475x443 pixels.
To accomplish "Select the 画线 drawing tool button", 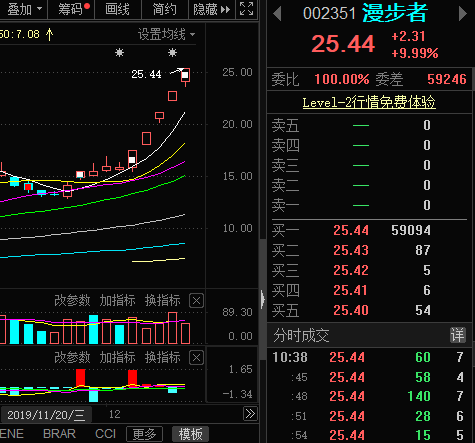I will point(118,9).
